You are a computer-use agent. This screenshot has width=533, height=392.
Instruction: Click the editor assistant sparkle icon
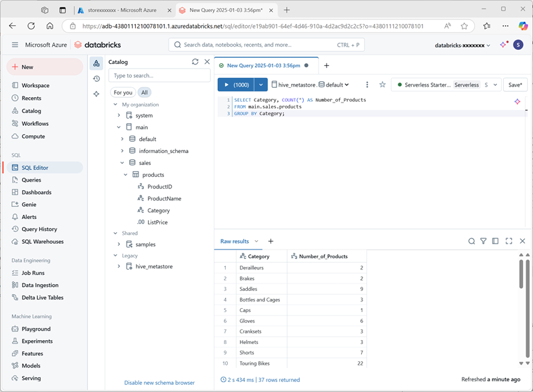(518, 101)
